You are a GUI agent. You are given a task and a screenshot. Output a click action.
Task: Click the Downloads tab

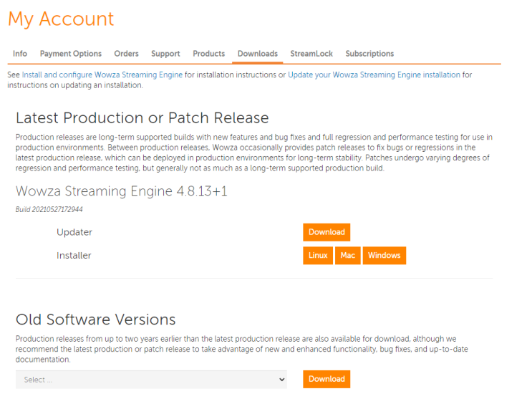click(258, 54)
